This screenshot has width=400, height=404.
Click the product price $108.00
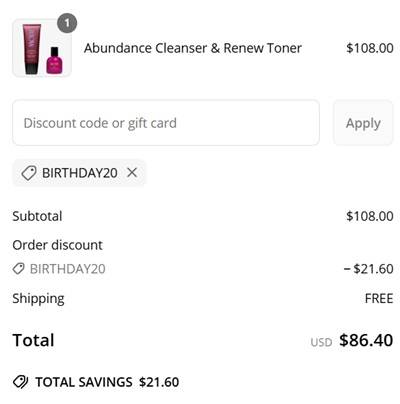[370, 48]
